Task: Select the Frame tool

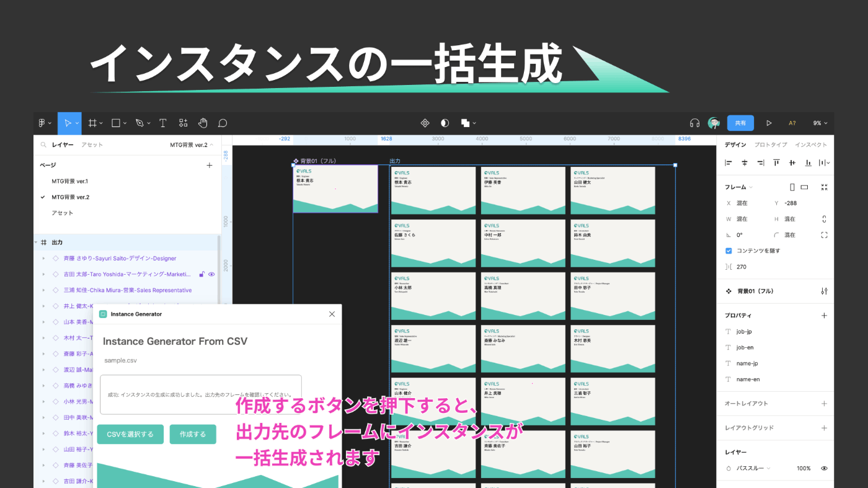Action: pos(92,123)
